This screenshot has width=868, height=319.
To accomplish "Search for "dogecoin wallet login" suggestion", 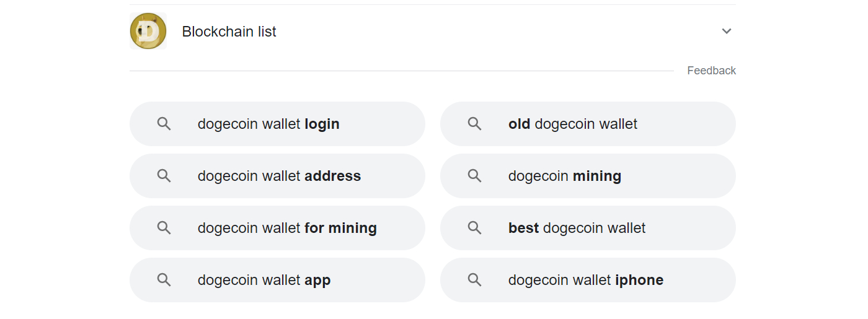I will tap(268, 124).
